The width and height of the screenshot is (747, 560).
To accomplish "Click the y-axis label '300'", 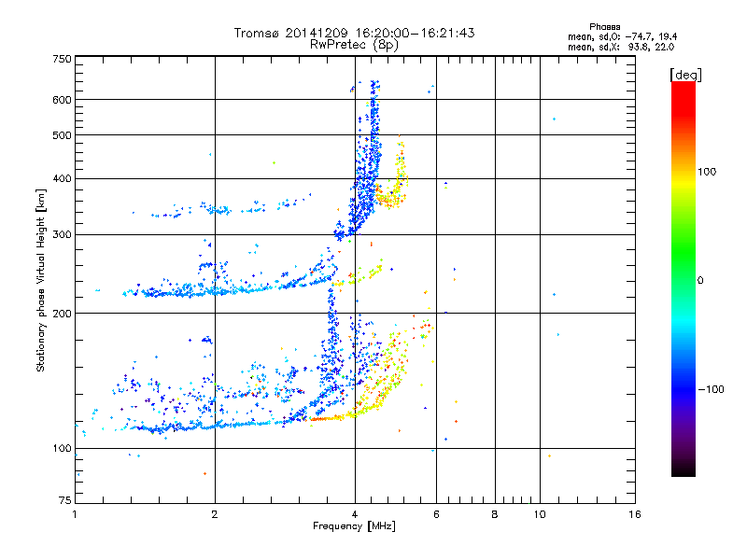I will point(62,235).
